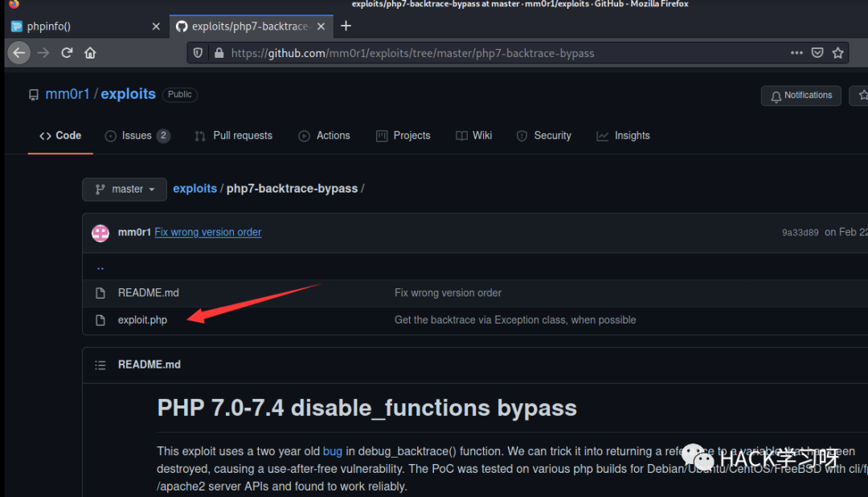Go back with the browser back arrow
Image resolution: width=868 pixels, height=497 pixels.
[18, 53]
